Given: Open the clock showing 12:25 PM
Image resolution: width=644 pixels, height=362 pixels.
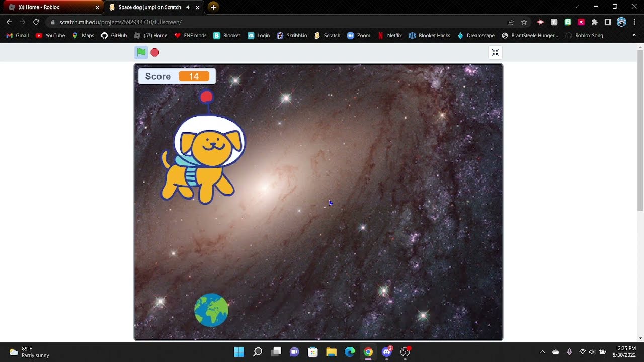Looking at the screenshot, I should [625, 352].
